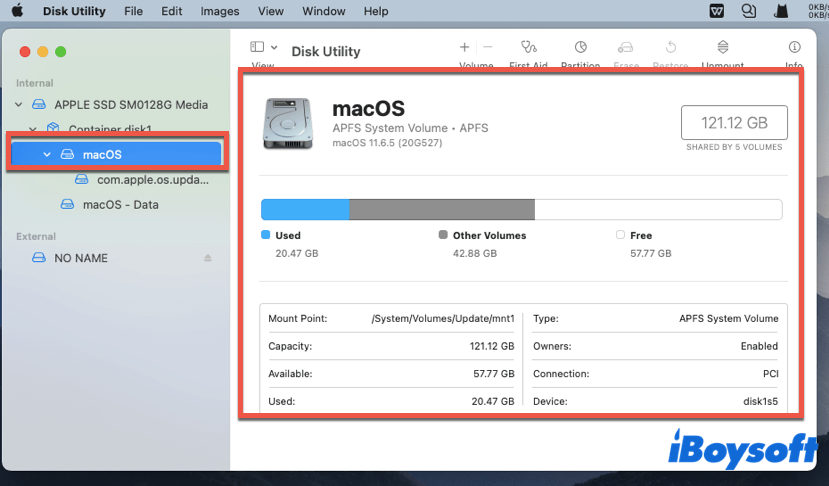Open the Edit menu

[x=171, y=11]
